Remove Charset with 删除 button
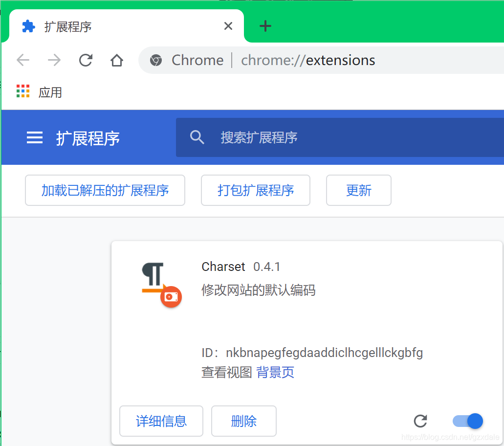The image size is (504, 446). click(x=244, y=421)
